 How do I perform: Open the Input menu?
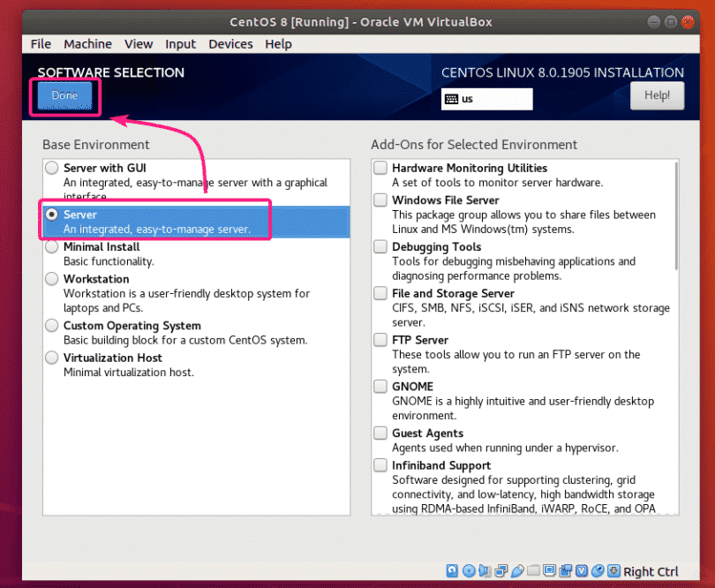[180, 43]
